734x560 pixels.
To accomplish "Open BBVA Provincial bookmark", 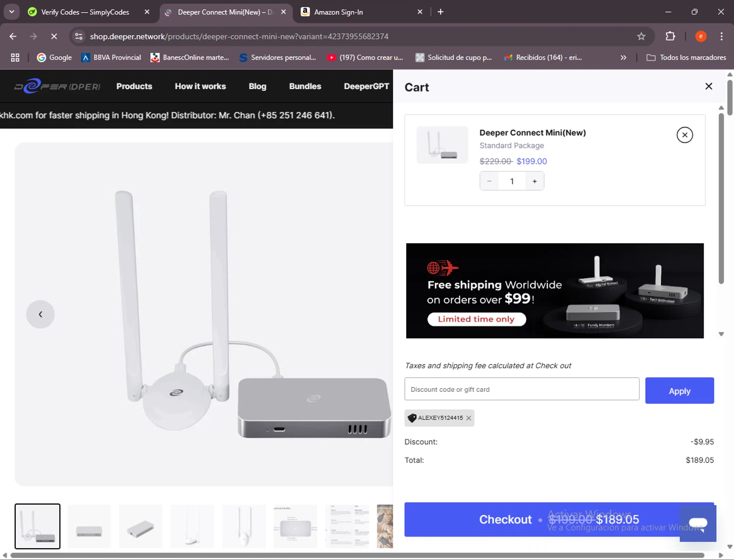I will (111, 58).
